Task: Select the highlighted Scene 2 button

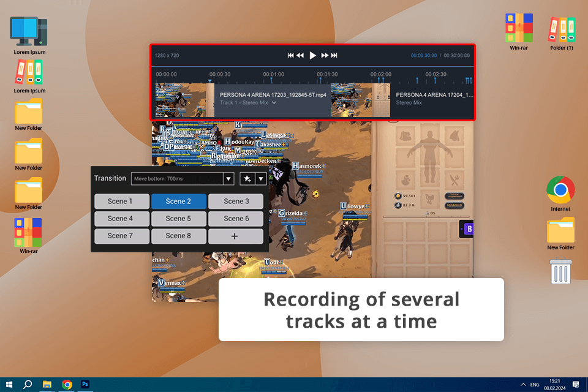Action: coord(179,202)
